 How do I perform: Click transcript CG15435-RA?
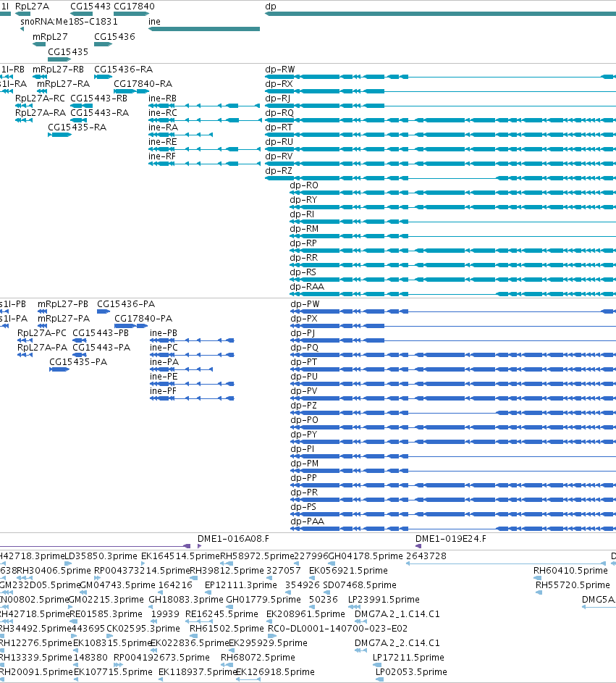(77, 127)
